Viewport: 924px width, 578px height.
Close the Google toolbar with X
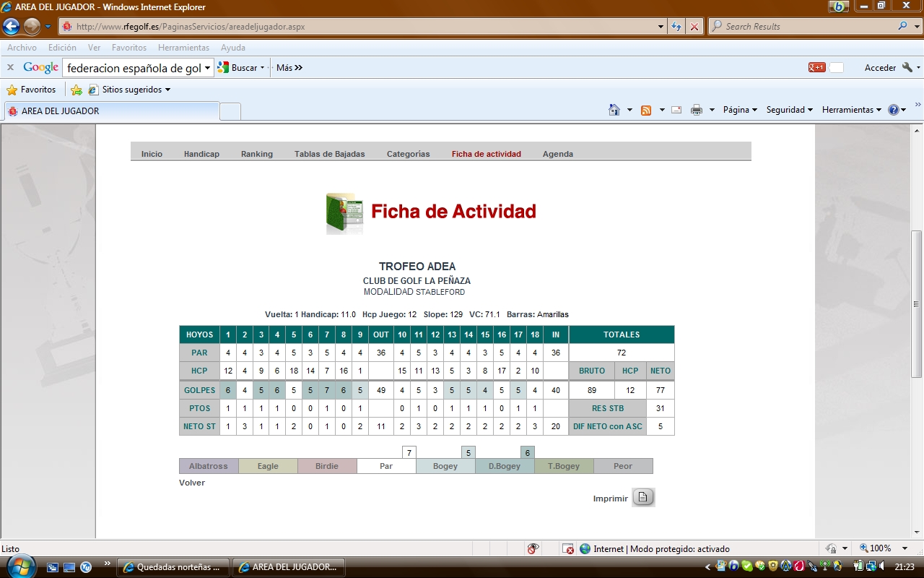tap(10, 67)
